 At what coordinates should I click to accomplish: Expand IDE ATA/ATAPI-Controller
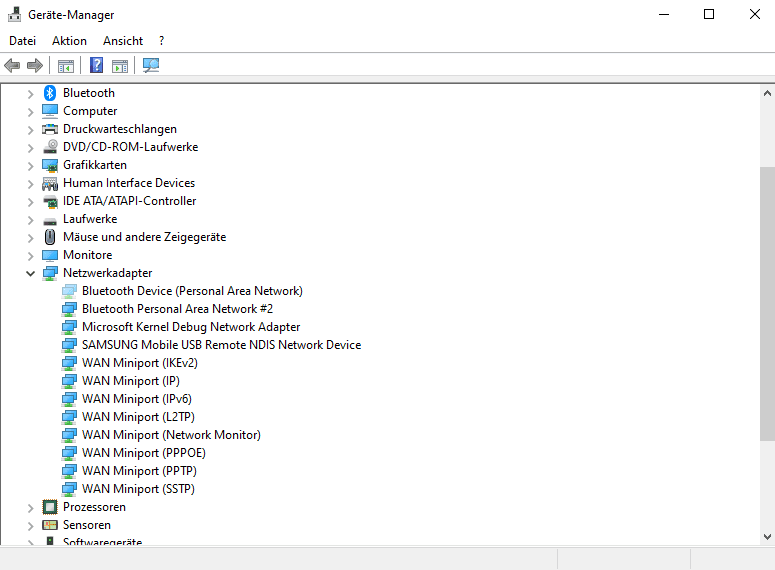coord(31,202)
